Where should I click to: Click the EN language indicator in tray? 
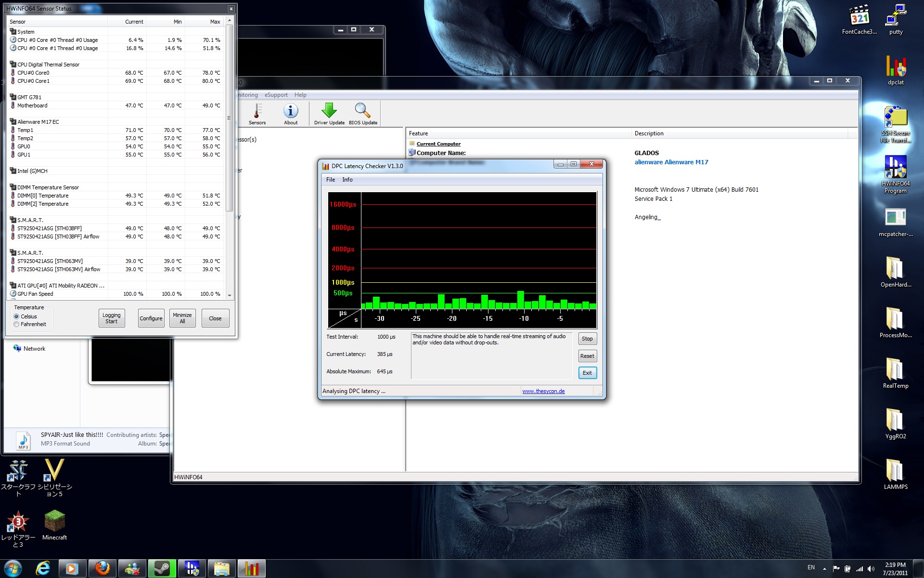811,567
